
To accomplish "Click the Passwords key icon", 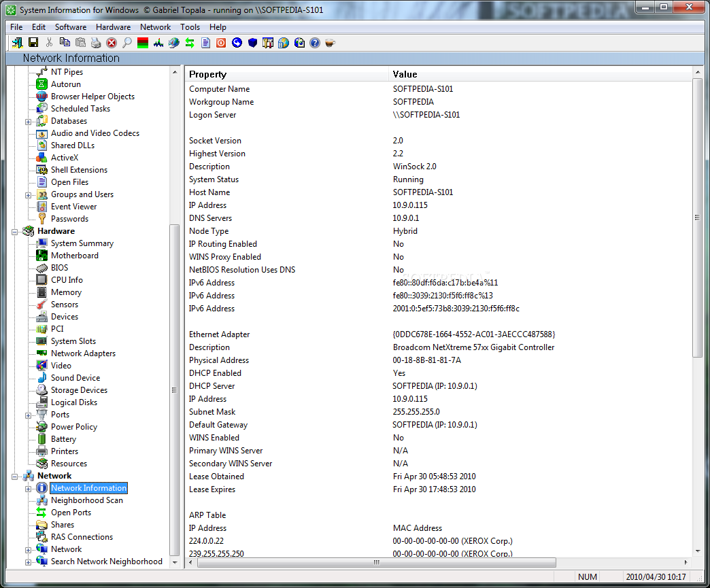I will tap(41, 219).
